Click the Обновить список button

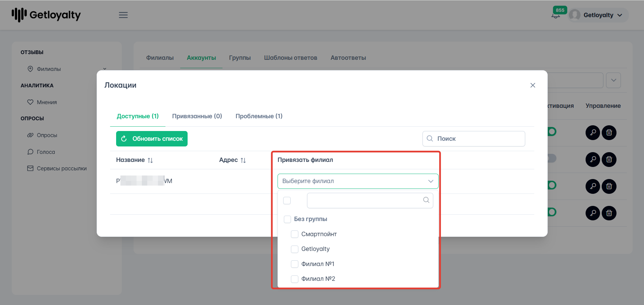click(x=152, y=139)
